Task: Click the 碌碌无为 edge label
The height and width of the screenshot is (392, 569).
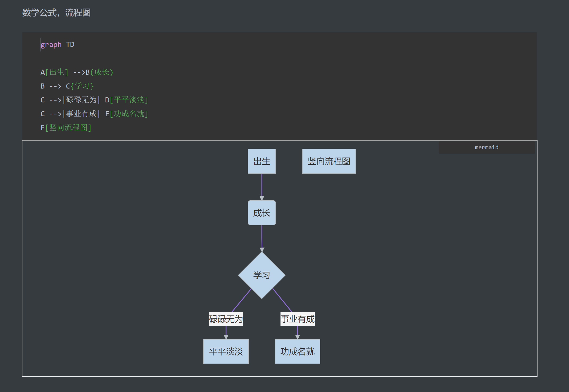Action: (226, 319)
